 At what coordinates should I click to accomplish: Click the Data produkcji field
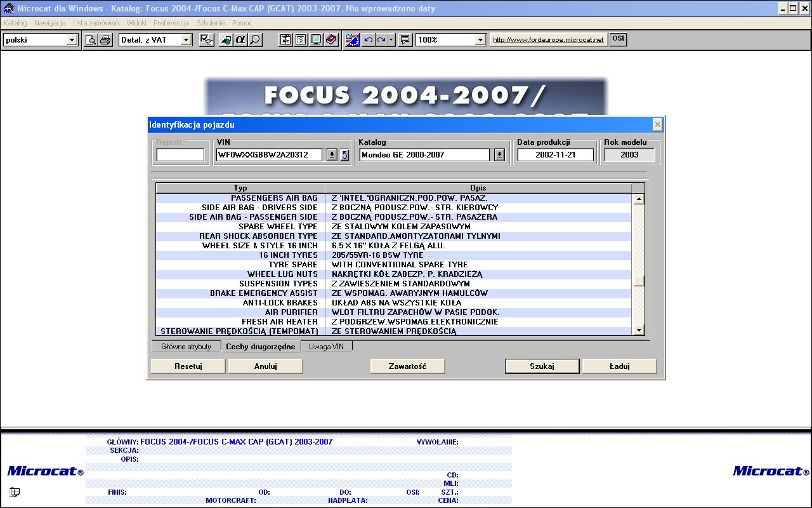pyautogui.click(x=556, y=155)
